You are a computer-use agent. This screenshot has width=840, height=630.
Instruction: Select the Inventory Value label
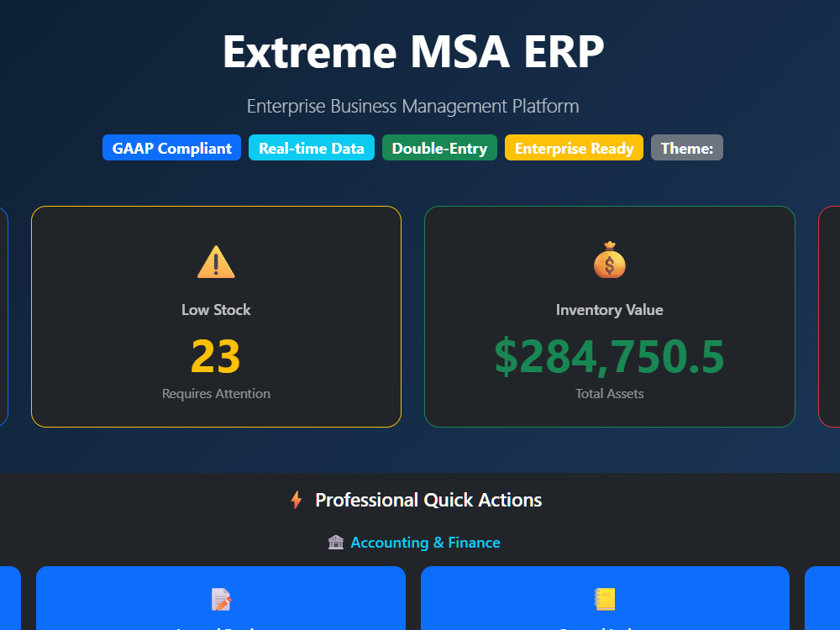click(610, 310)
